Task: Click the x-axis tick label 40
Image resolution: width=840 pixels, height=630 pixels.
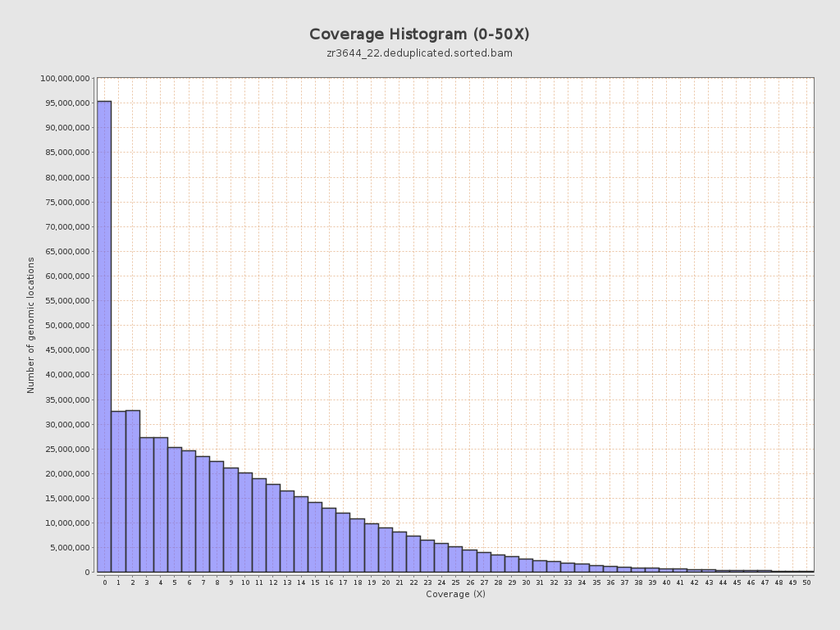Action: [x=666, y=582]
